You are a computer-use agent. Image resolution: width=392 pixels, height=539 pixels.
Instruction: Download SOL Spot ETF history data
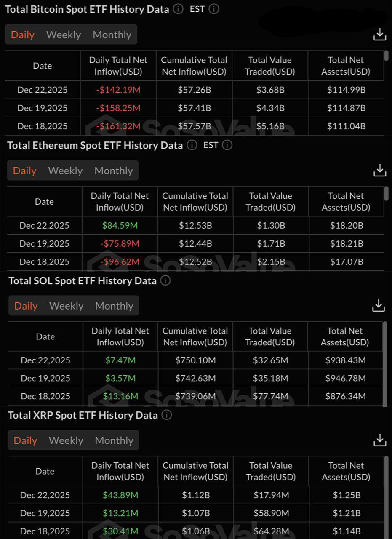click(x=379, y=306)
